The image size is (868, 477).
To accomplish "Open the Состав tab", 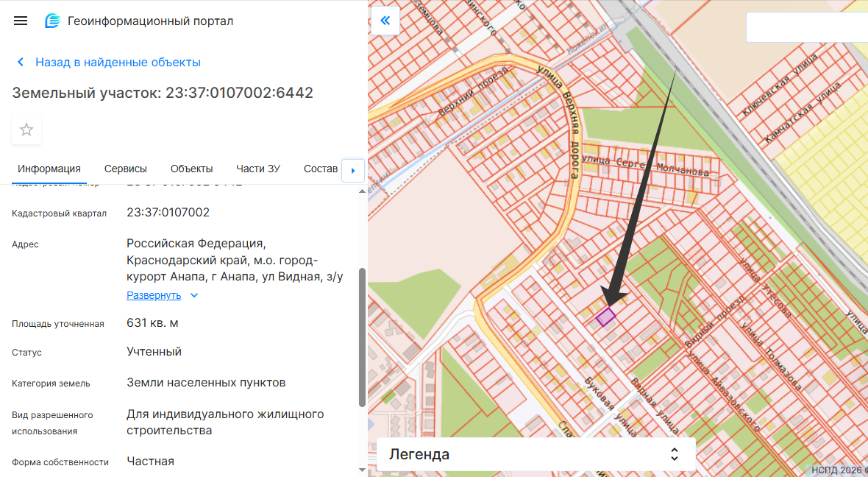I will click(x=321, y=169).
